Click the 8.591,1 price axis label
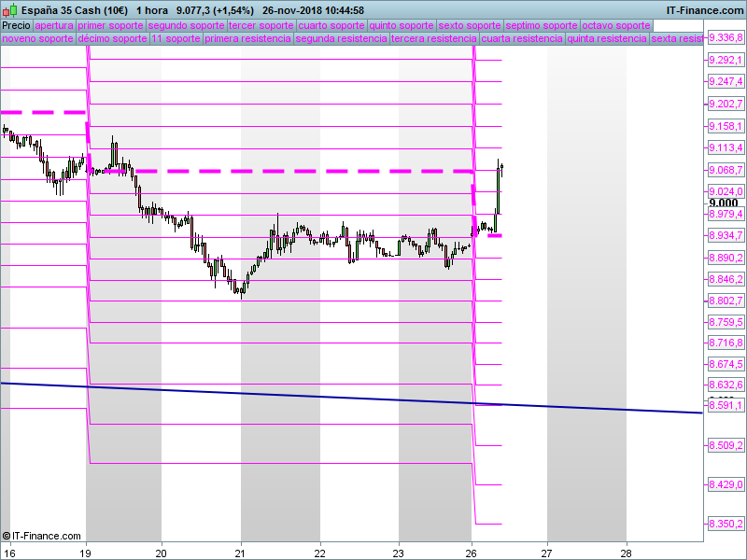Viewport: 747px width, 560px height. point(726,405)
